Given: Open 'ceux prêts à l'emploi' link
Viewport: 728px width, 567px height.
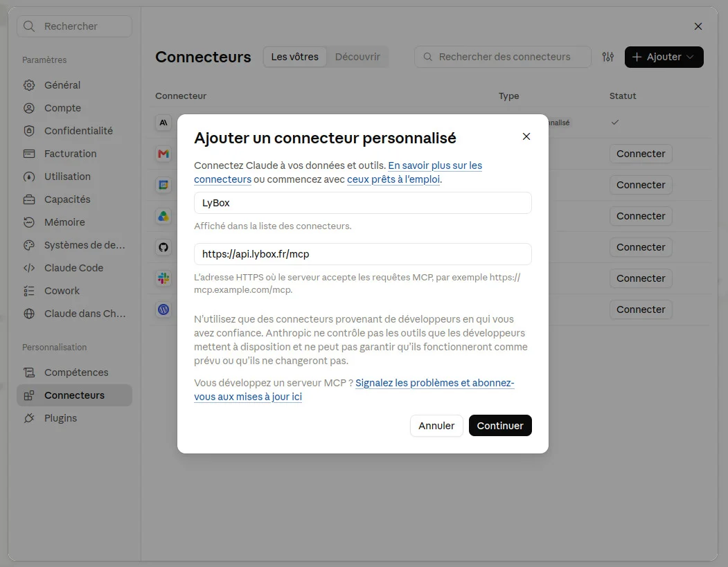Looking at the screenshot, I should [x=393, y=179].
